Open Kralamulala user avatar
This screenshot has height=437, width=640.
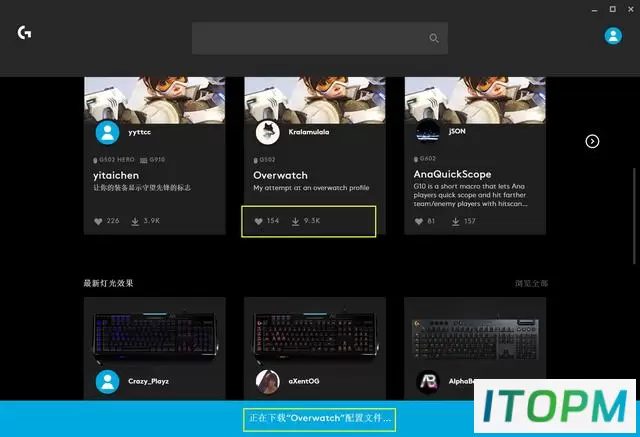(x=267, y=132)
